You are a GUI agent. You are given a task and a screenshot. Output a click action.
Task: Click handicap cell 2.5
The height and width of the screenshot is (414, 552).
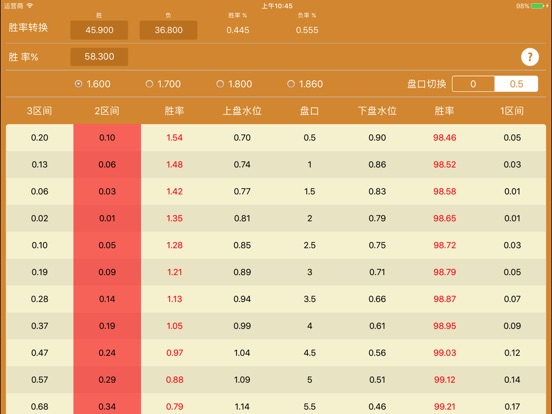pyautogui.click(x=309, y=245)
